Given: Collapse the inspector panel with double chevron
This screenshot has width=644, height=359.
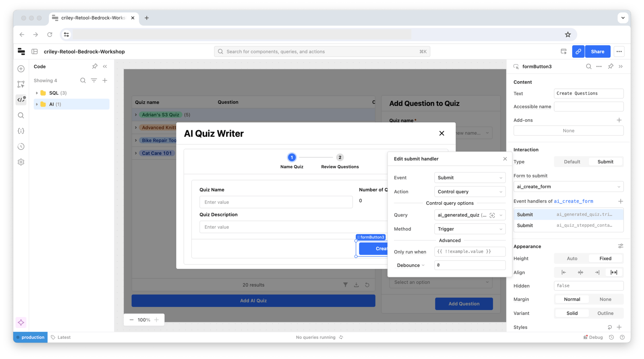Looking at the screenshot, I should click(621, 66).
